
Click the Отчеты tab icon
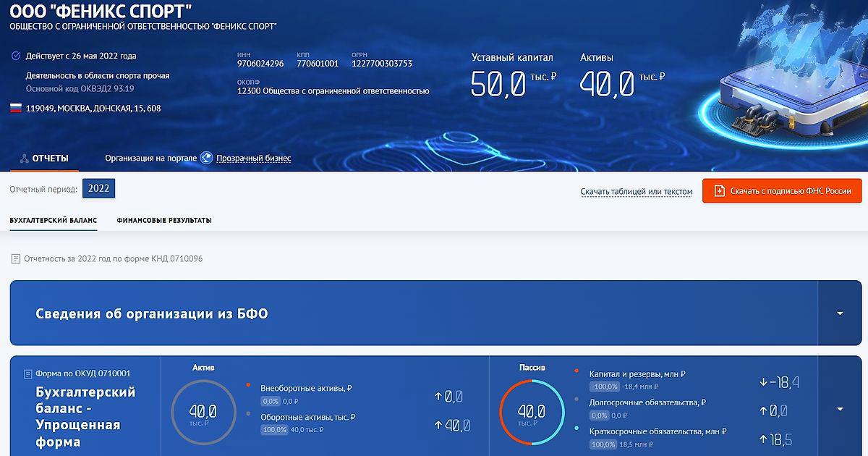pos(25,159)
